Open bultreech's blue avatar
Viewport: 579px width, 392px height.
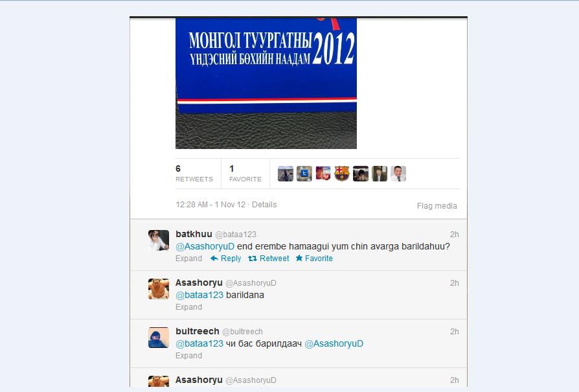(159, 338)
